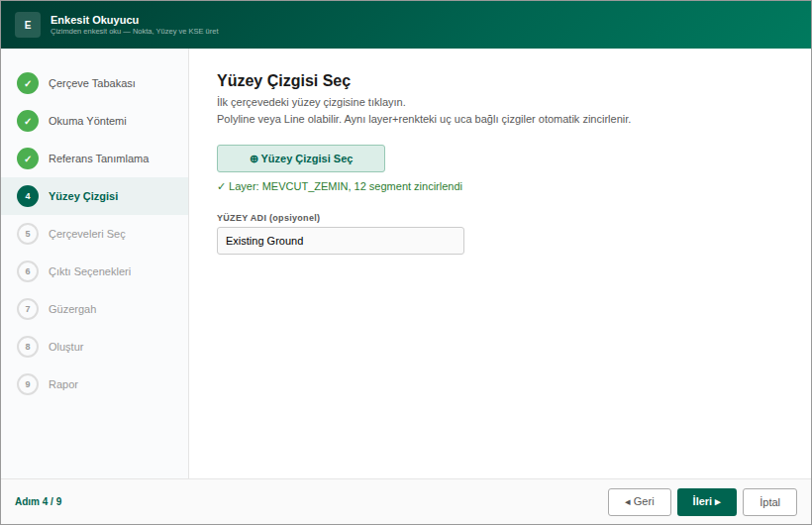Click the checkmark icon beside Referans Tanımlama
Viewport: 812px width, 525px height.
pos(28,158)
